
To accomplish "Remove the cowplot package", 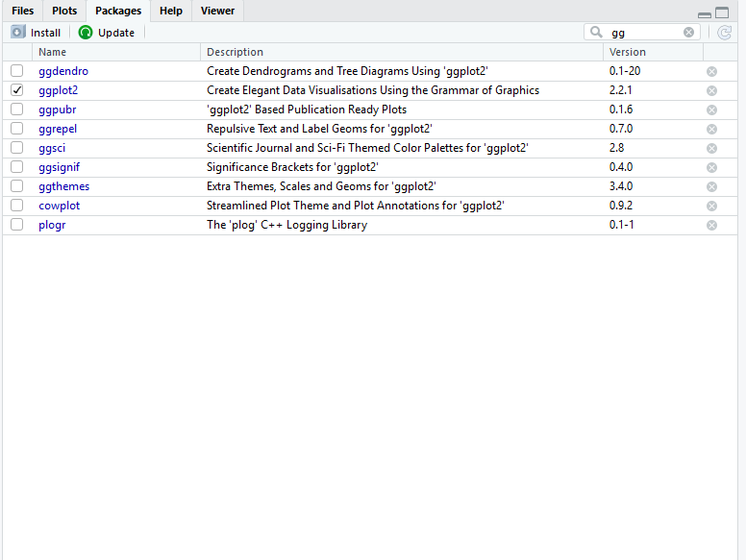I will pyautogui.click(x=711, y=206).
